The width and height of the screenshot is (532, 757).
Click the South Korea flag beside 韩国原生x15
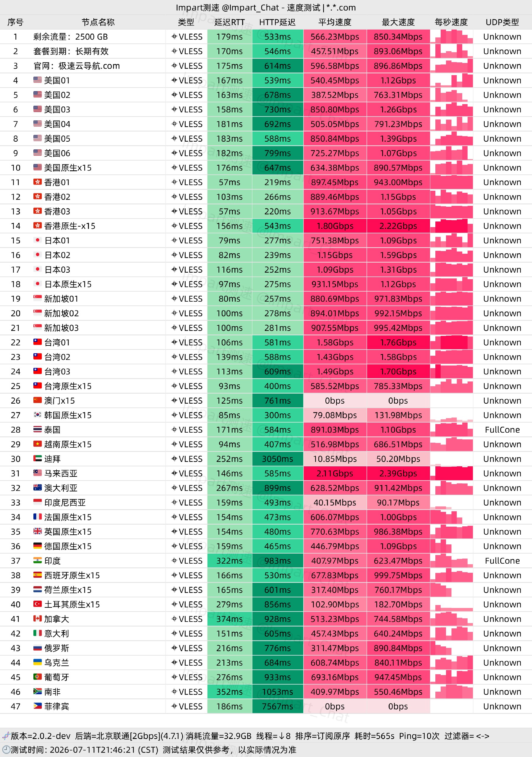point(38,415)
